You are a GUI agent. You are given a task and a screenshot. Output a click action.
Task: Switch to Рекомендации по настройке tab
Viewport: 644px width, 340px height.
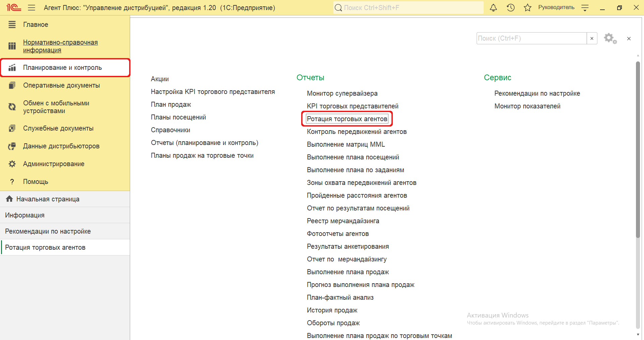pyautogui.click(x=65, y=231)
